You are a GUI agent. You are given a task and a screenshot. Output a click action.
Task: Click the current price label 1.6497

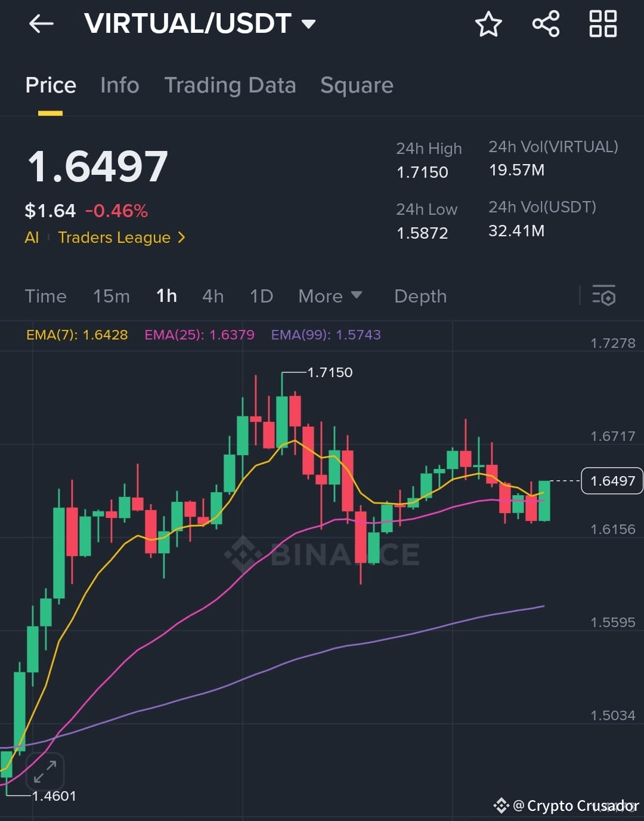coord(612,481)
